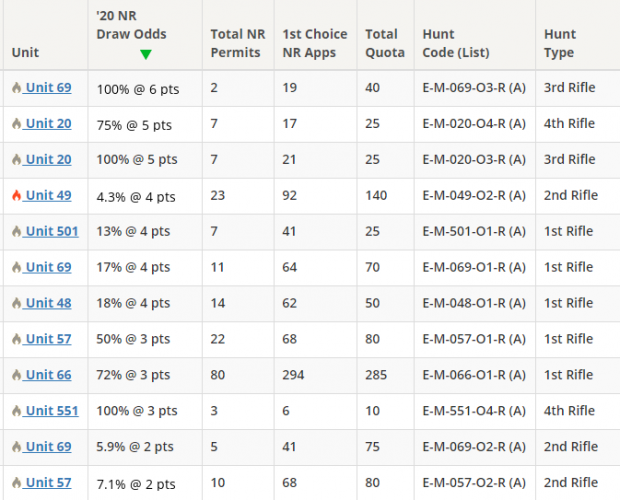Click the green sort arrow under Draw Odds
Screen dimensions: 620x500
[146, 54]
